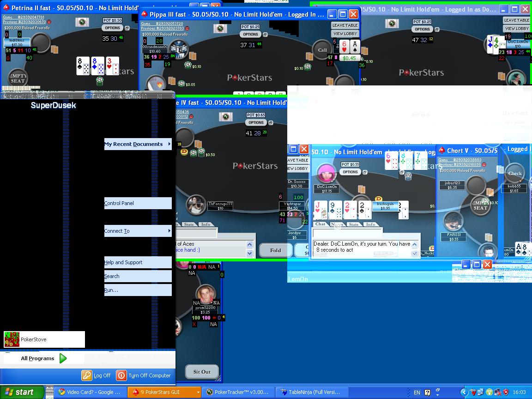The height and width of the screenshot is (399, 532).
Task: Select Chat tab in DoC.LemOn table
Action: tap(320, 224)
